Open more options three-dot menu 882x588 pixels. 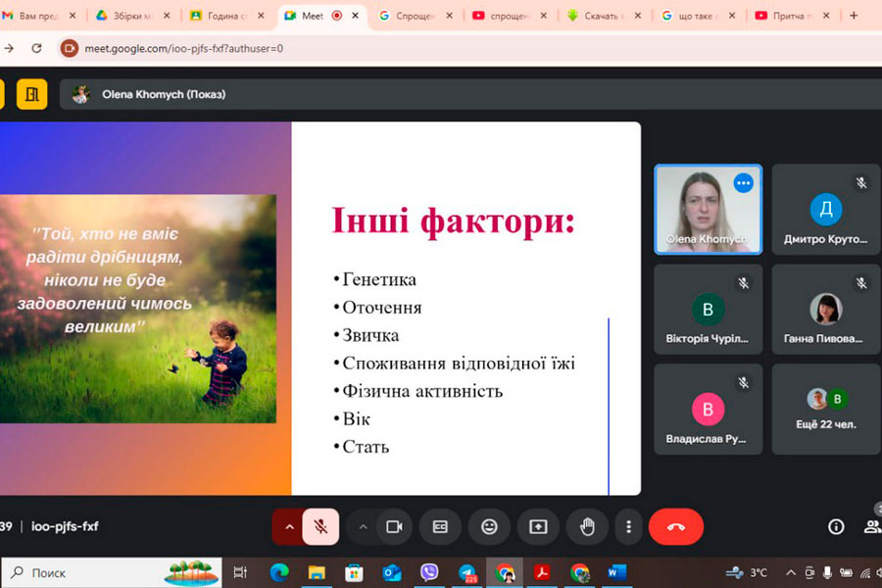629,526
